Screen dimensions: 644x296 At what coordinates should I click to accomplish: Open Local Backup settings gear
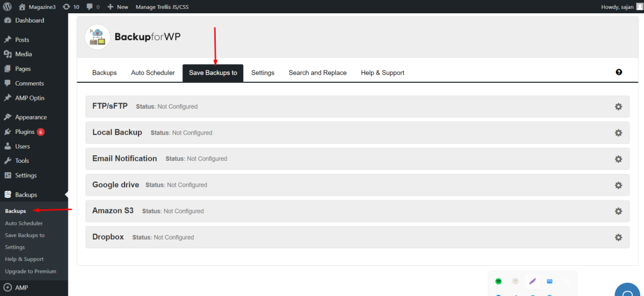618,133
